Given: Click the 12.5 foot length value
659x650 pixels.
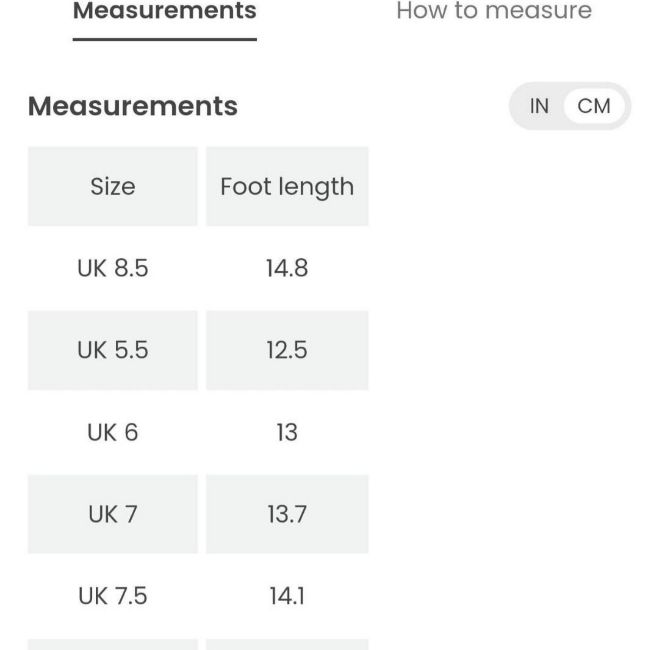Looking at the screenshot, I should pyautogui.click(x=287, y=350).
